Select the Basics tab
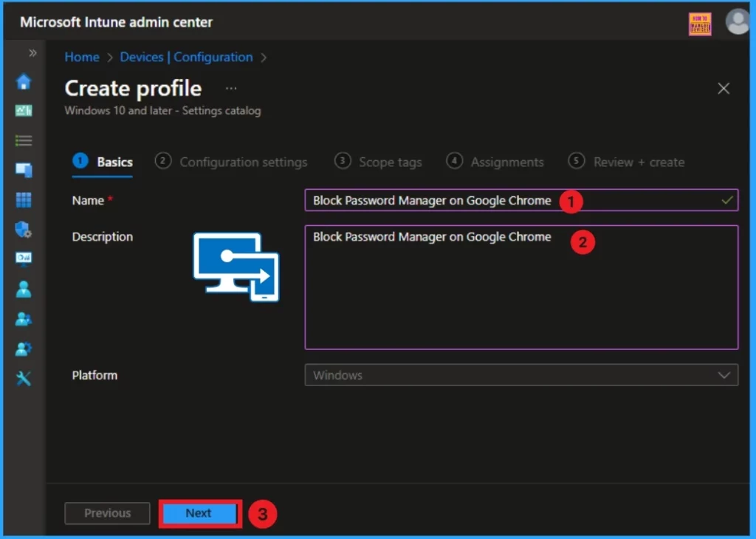 pyautogui.click(x=102, y=162)
